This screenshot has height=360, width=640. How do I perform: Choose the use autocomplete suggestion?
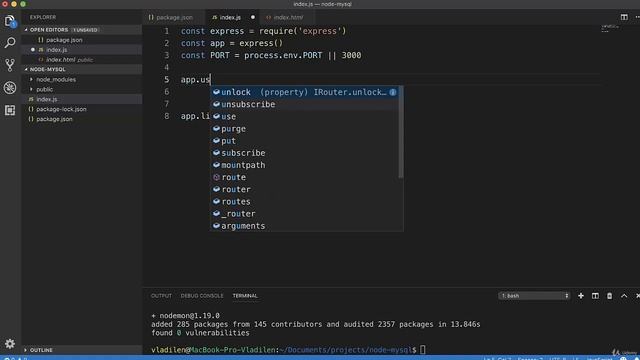click(x=304, y=116)
